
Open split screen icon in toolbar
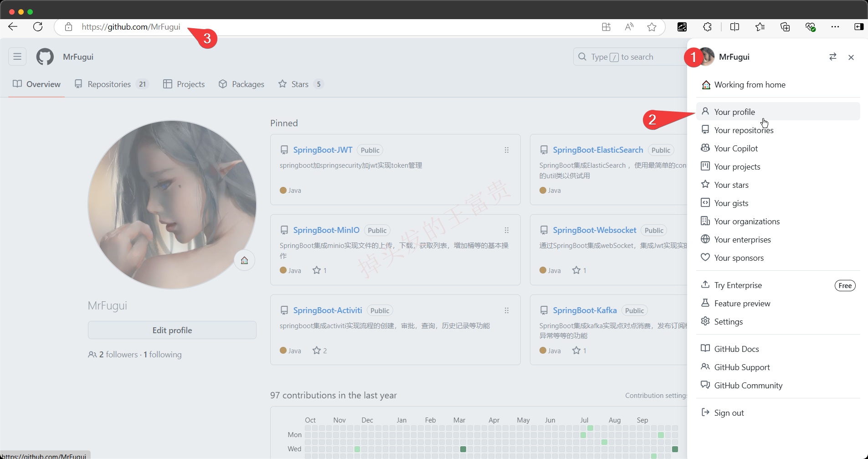coord(734,27)
